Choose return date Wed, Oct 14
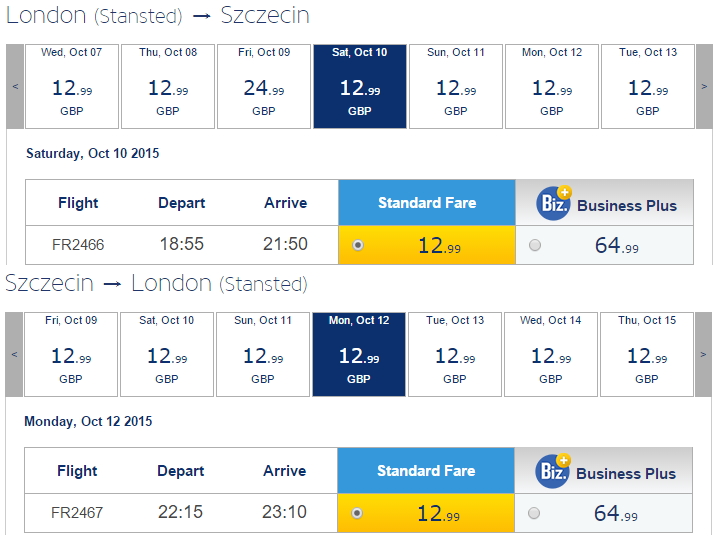Viewport: 716px width, 535px height. coord(551,354)
